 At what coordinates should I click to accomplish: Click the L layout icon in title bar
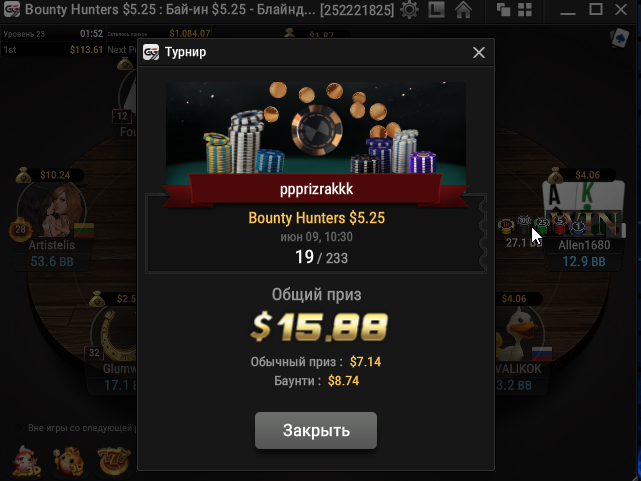tap(436, 9)
